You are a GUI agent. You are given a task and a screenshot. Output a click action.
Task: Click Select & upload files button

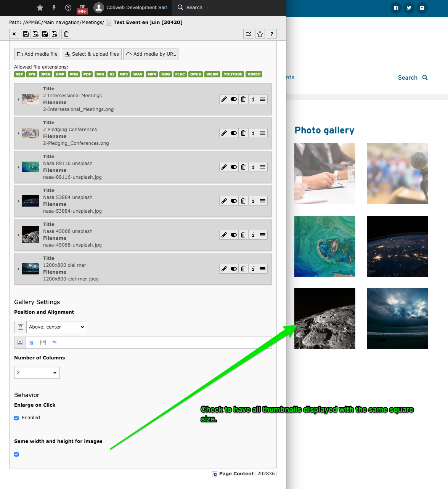(x=92, y=54)
